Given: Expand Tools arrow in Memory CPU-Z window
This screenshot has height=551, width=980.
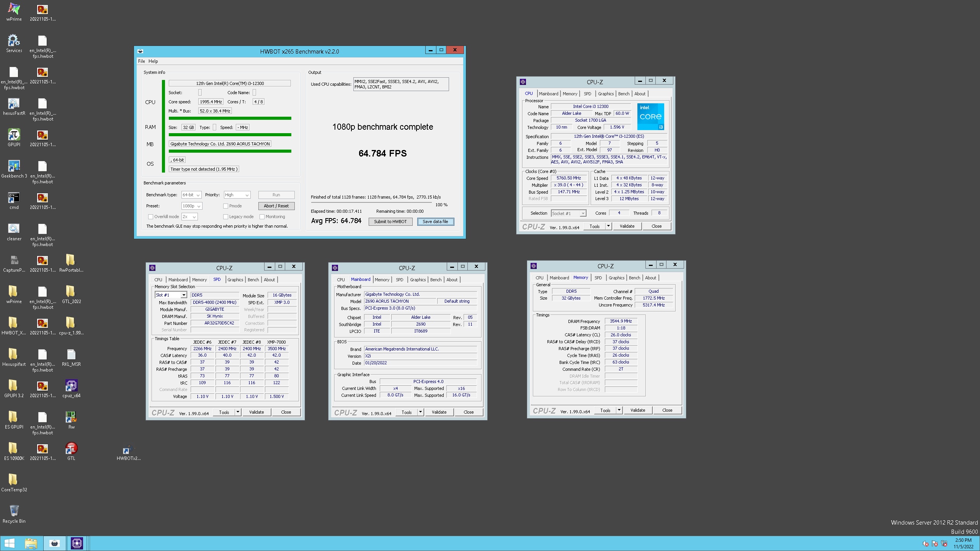Looking at the screenshot, I should [619, 410].
